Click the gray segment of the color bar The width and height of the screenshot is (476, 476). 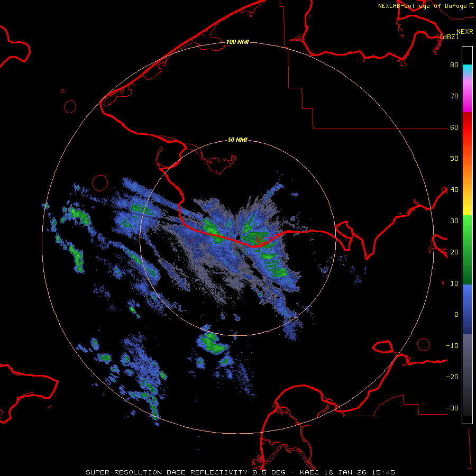click(x=467, y=358)
